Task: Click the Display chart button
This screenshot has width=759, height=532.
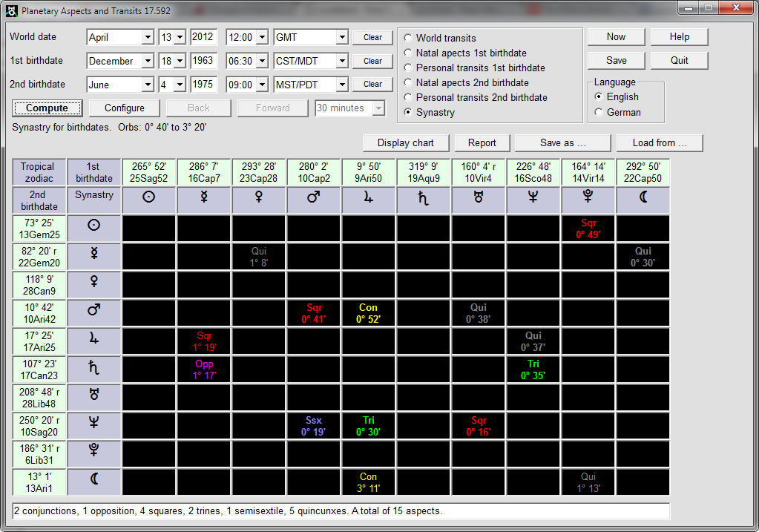Action: 406,142
